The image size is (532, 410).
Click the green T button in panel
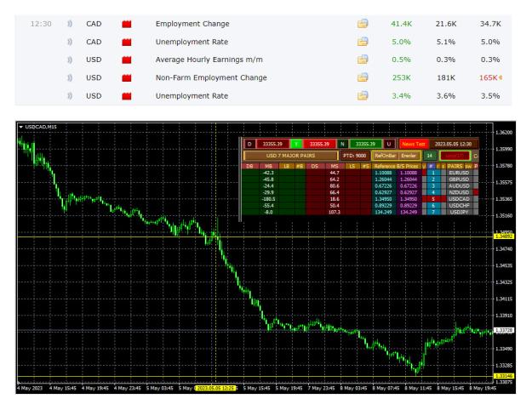tap(296, 144)
